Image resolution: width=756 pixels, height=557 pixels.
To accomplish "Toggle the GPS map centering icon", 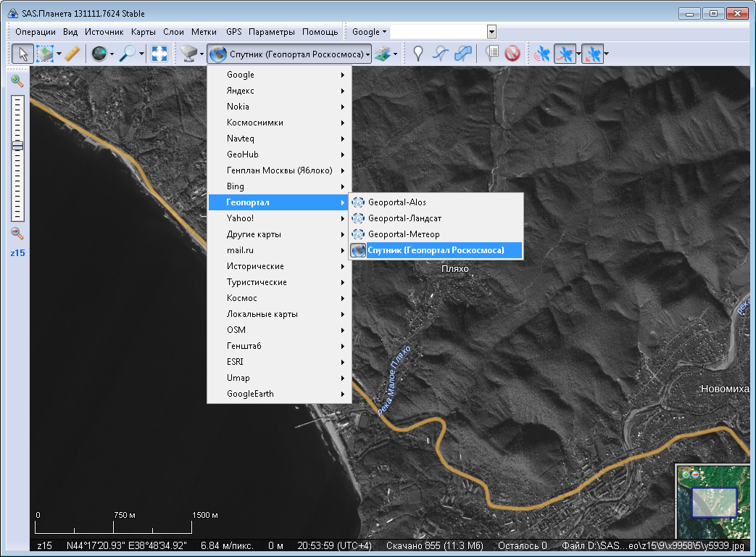I will click(x=593, y=54).
